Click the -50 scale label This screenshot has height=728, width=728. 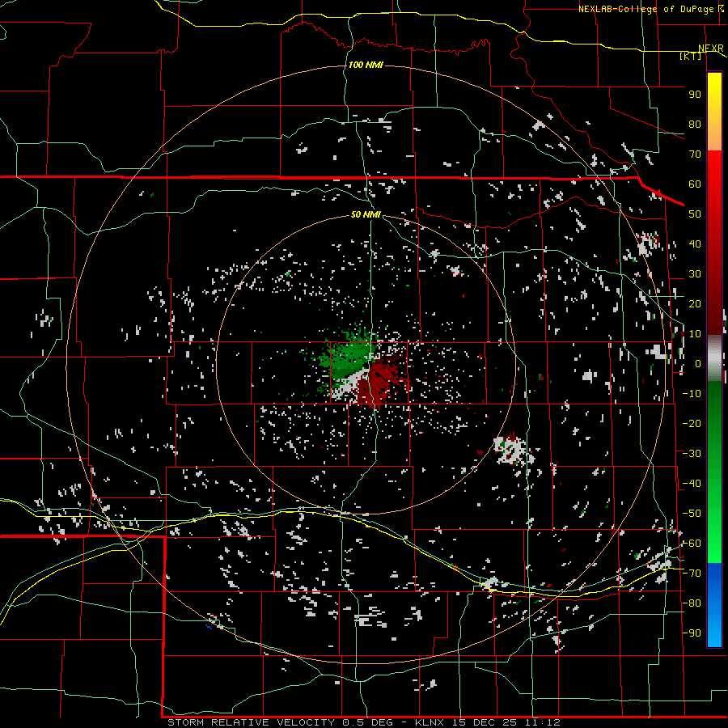click(692, 514)
